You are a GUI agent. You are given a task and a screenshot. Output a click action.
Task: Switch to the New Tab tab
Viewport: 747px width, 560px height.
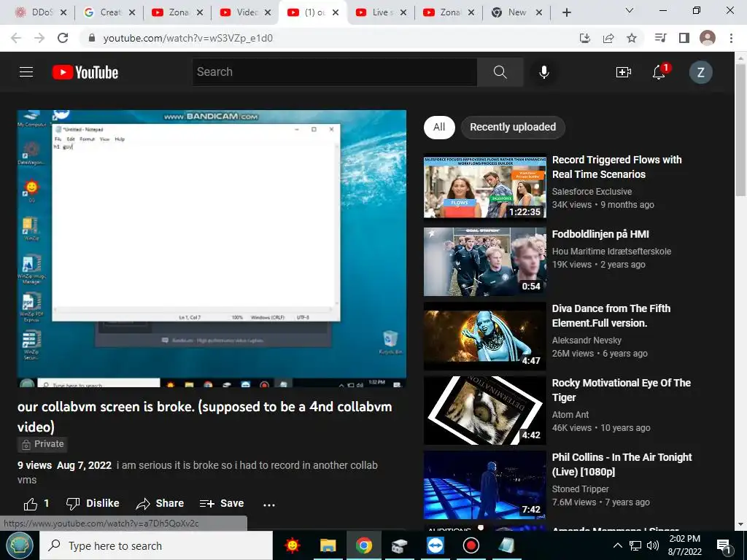coord(517,12)
